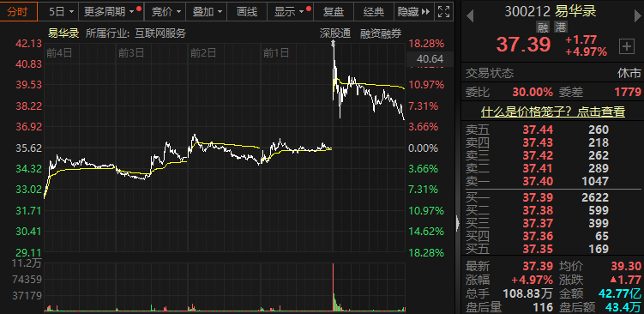Click 卖五 price 37.44
Viewport: 644px width, 314px height.
tap(538, 130)
